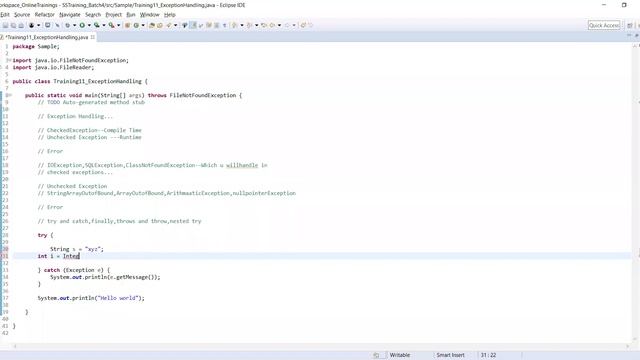Collapse the main method fold marker
Image resolution: width=640 pixels, height=360 pixels.
tap(9, 95)
